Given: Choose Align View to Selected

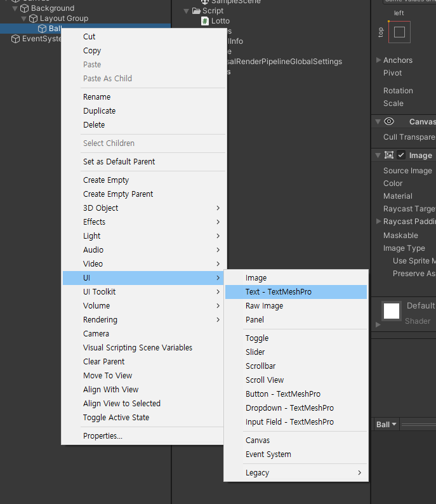Looking at the screenshot, I should tap(143, 404).
